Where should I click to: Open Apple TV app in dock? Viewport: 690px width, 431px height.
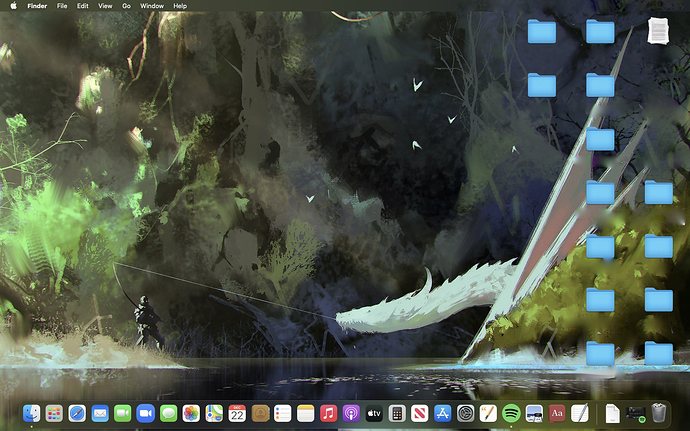click(x=374, y=413)
